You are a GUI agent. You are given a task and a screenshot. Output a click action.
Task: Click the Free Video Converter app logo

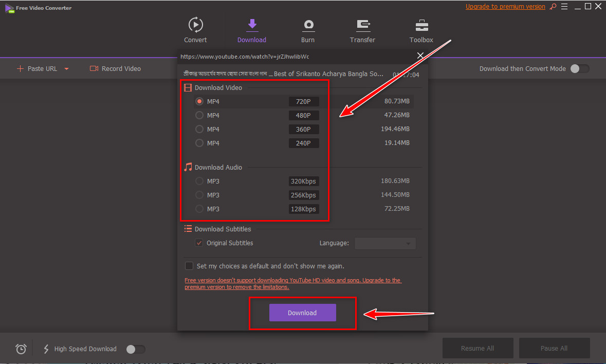(9, 8)
